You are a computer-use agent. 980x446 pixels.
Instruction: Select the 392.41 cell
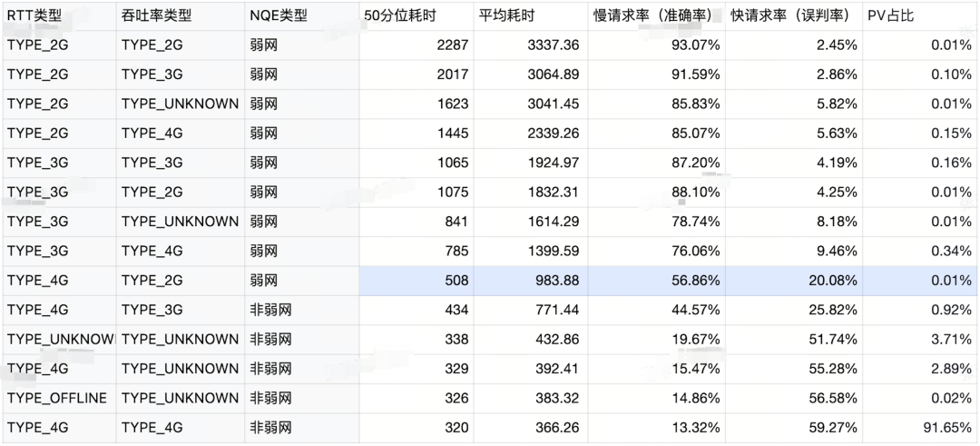[x=531, y=369]
